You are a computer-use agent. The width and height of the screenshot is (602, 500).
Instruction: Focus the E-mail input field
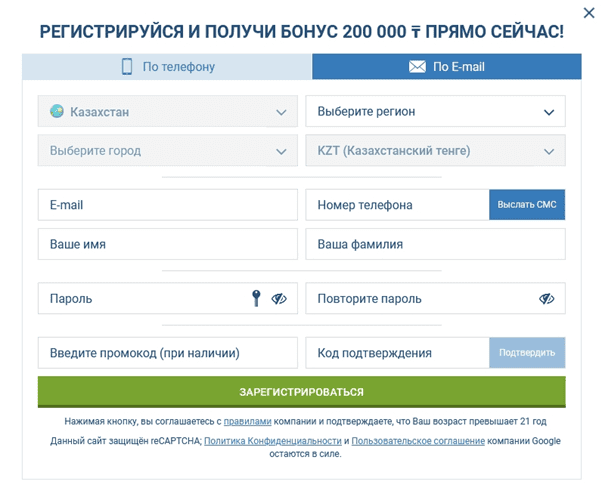point(168,205)
